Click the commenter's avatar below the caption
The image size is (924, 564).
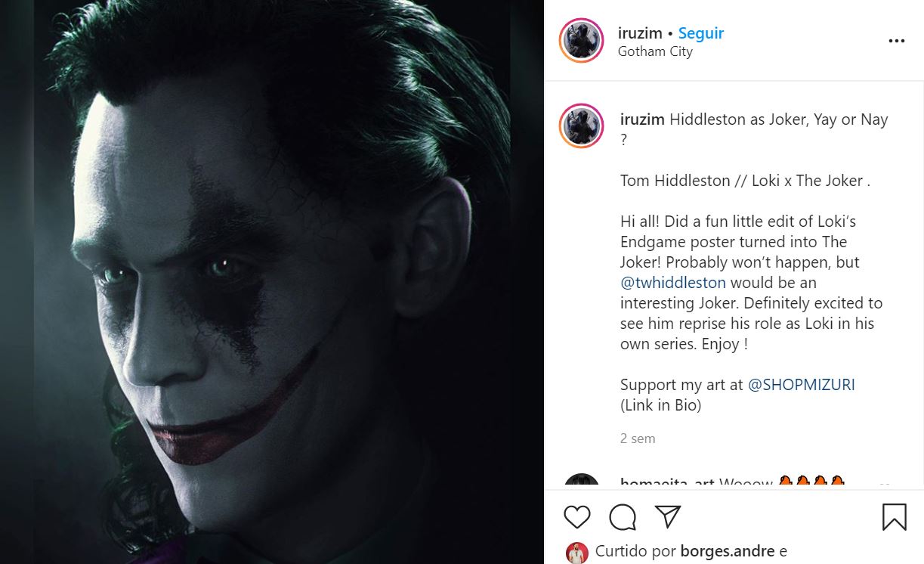[582, 482]
